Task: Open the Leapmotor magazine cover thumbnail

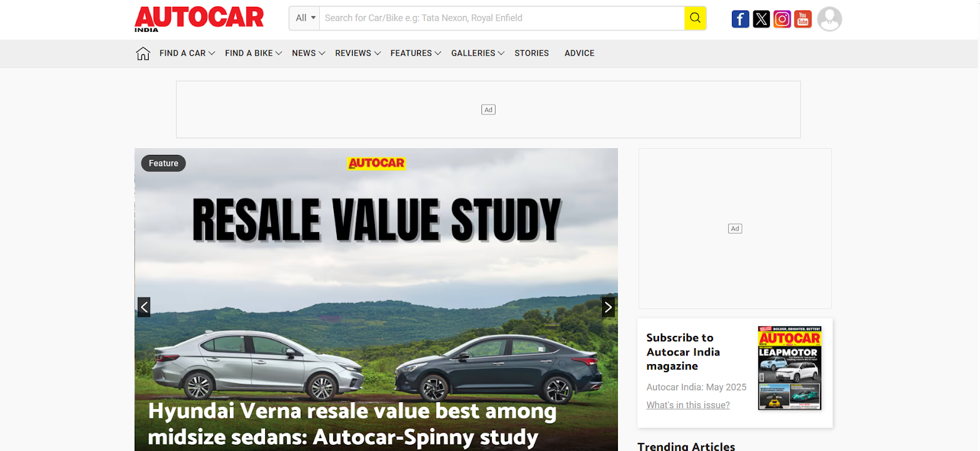Action: (790, 368)
